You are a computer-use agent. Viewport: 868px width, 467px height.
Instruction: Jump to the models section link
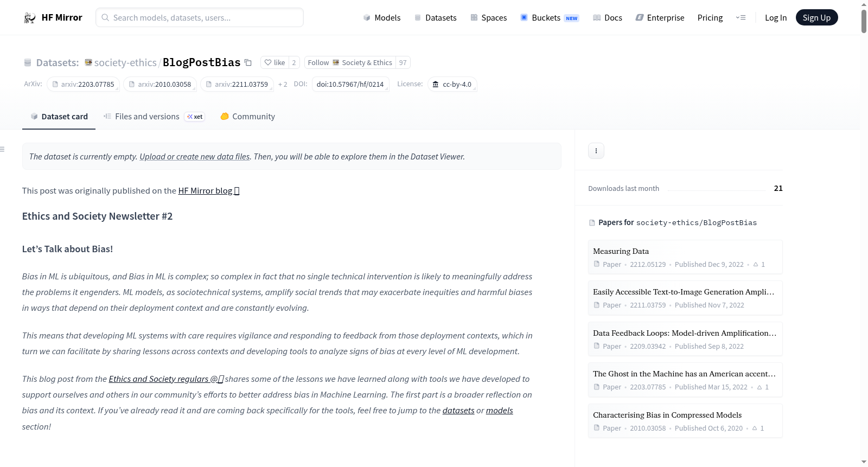click(500, 411)
